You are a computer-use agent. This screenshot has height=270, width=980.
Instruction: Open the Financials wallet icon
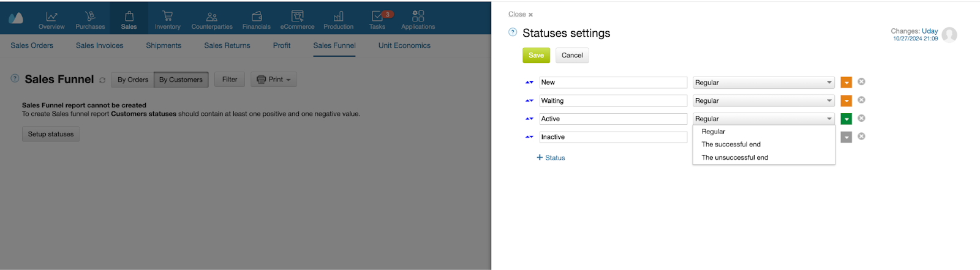click(257, 17)
